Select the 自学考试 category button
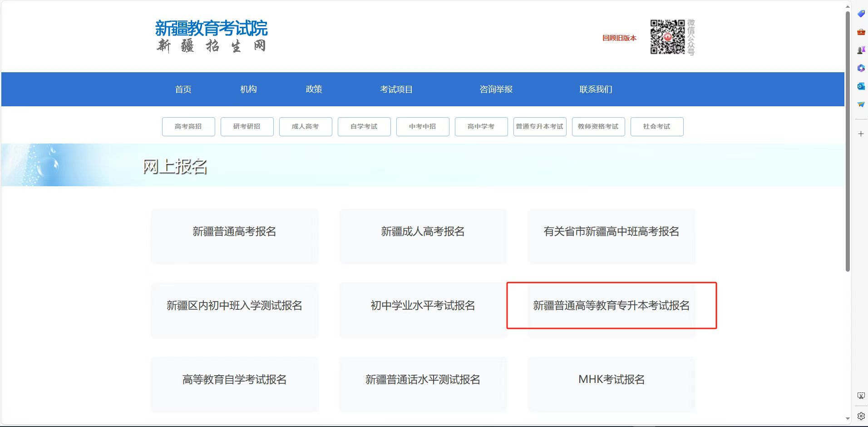The width and height of the screenshot is (868, 427). coord(364,127)
